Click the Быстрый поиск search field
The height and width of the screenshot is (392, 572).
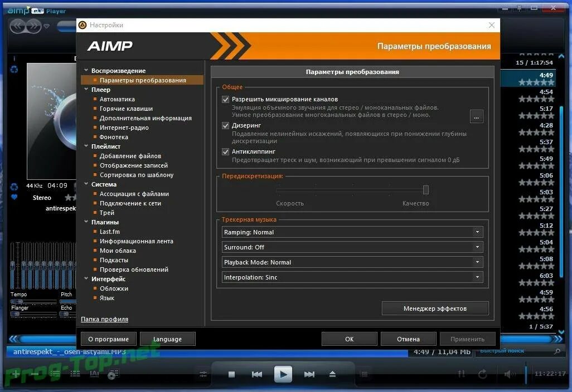coord(513,351)
